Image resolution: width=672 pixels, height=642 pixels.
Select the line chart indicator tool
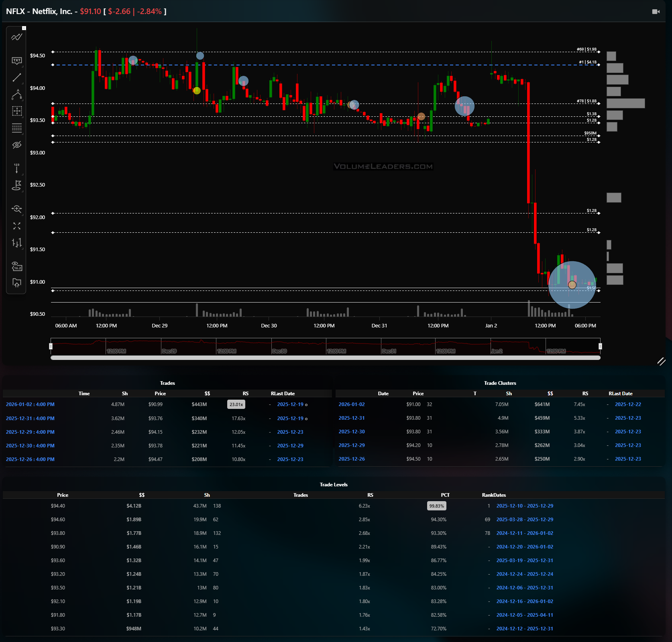point(16,37)
